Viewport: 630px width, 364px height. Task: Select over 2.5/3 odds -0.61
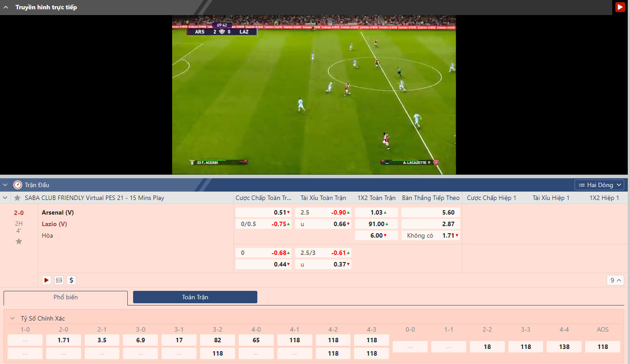[x=323, y=253]
